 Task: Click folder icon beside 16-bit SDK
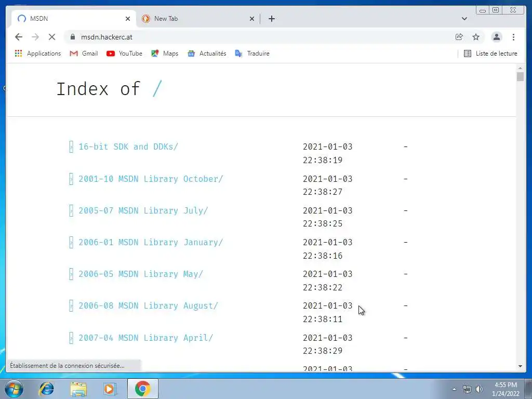point(71,147)
